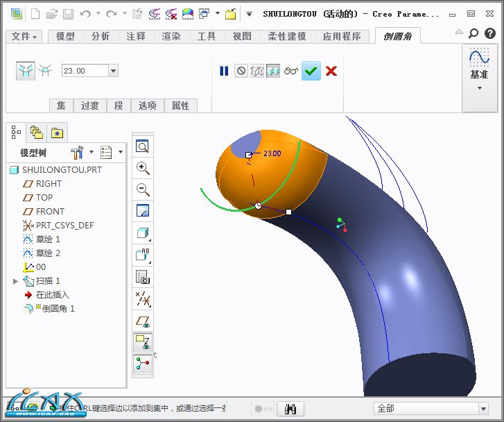This screenshot has height=422, width=504.
Task: Click the radius value input field
Action: pyautogui.click(x=83, y=71)
